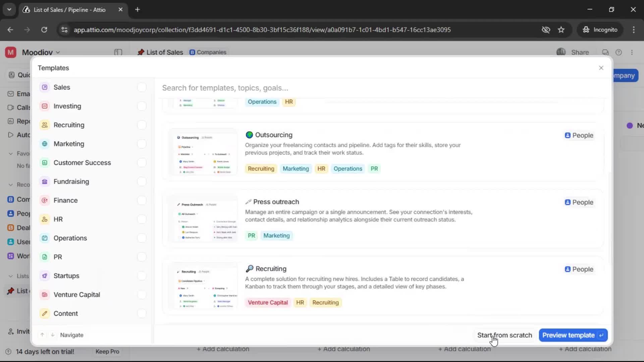Click the bookmark star in address bar

pyautogui.click(x=561, y=29)
